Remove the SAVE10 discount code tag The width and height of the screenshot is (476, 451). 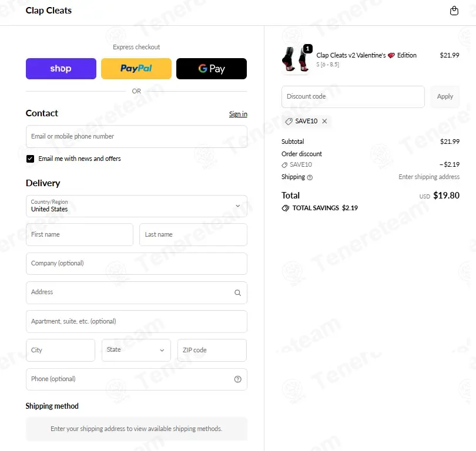pyautogui.click(x=324, y=121)
